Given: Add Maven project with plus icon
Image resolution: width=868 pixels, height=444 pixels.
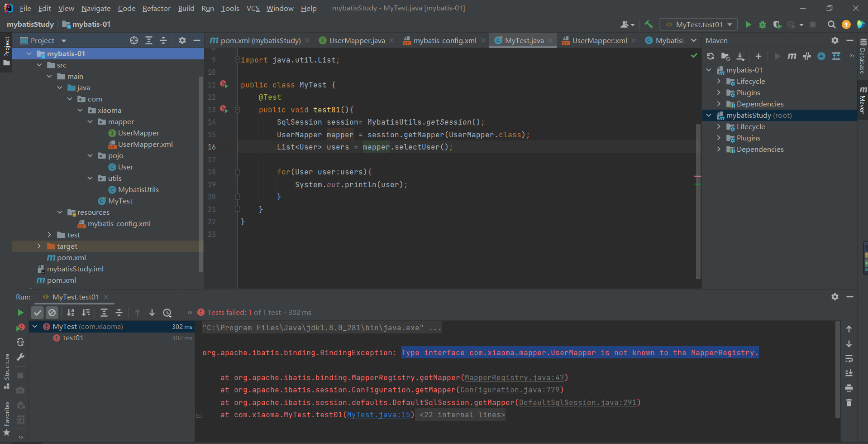Looking at the screenshot, I should (758, 56).
